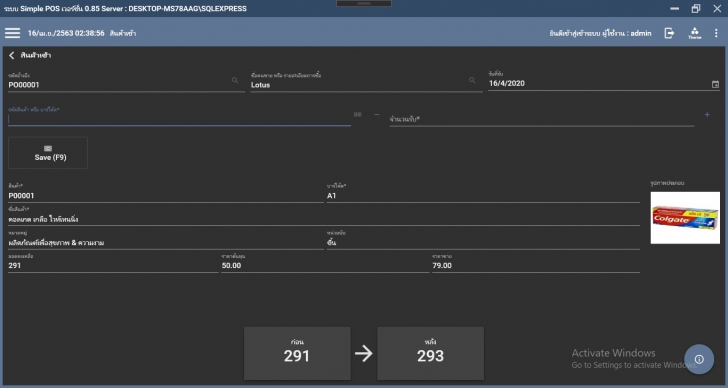The image size is (728, 388).
Task: Open calendar picker for date 16/4/2020
Action: pyautogui.click(x=715, y=84)
